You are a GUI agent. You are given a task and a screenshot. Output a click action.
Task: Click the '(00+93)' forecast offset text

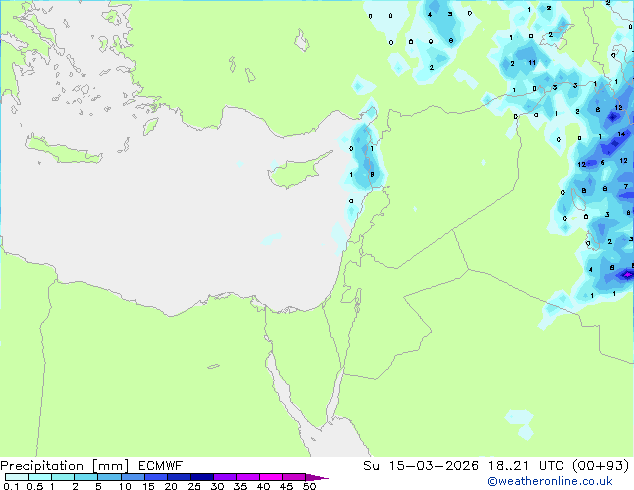(x=601, y=466)
